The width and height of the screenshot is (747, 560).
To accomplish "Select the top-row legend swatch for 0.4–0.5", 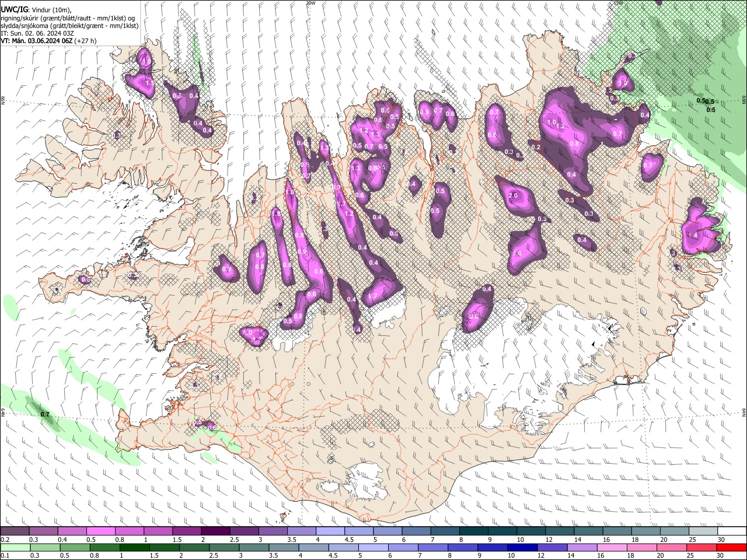I will tap(72, 531).
